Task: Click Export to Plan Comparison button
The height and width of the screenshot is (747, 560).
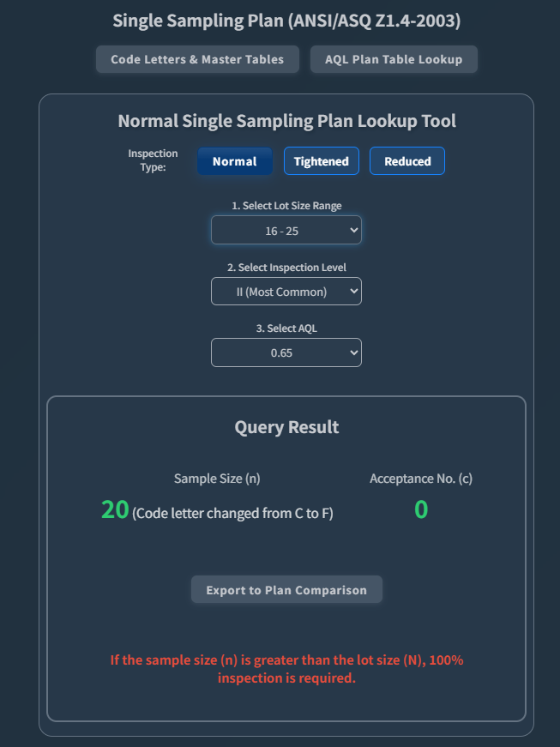Action: 286,589
